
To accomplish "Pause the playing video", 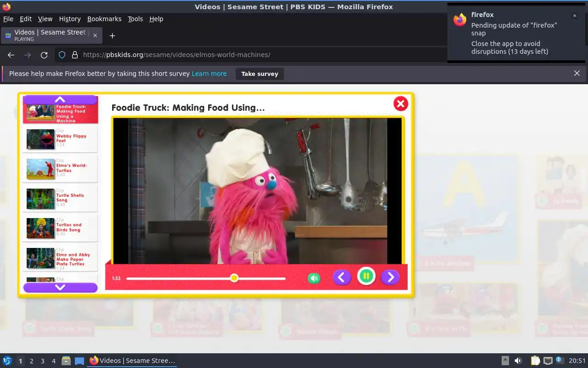I will [x=366, y=276].
